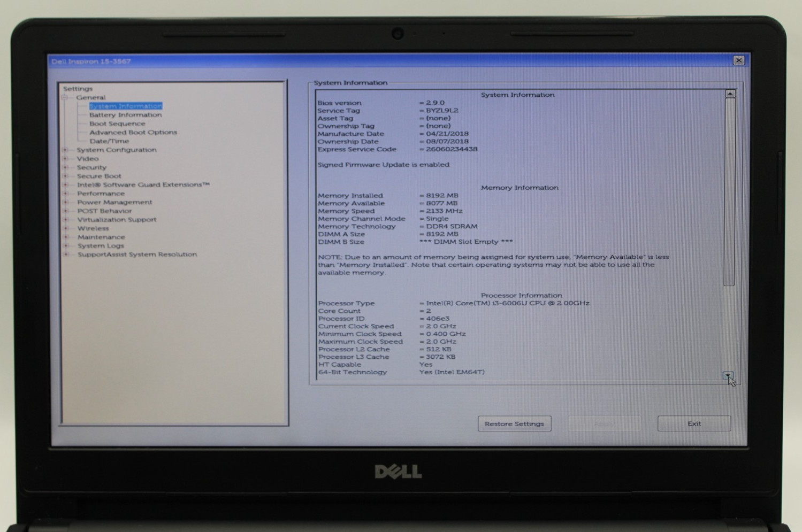802x532 pixels.
Task: Select System Information tree item
Action: point(125,106)
